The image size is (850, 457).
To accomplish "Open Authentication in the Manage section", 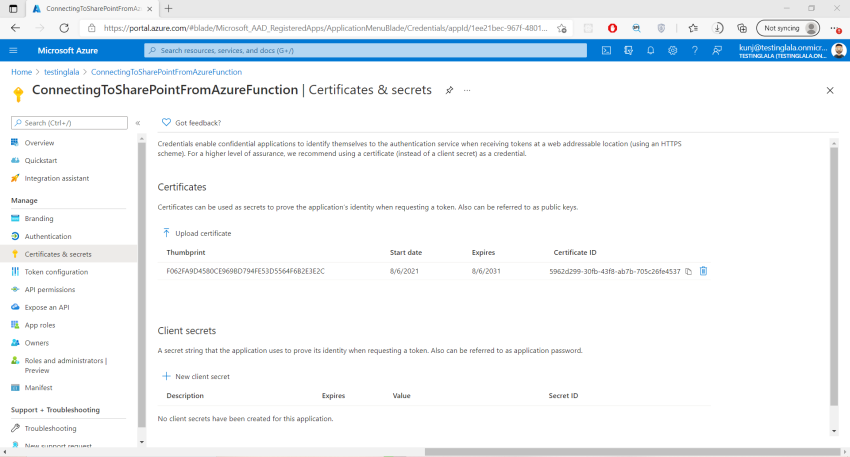I will coord(48,236).
